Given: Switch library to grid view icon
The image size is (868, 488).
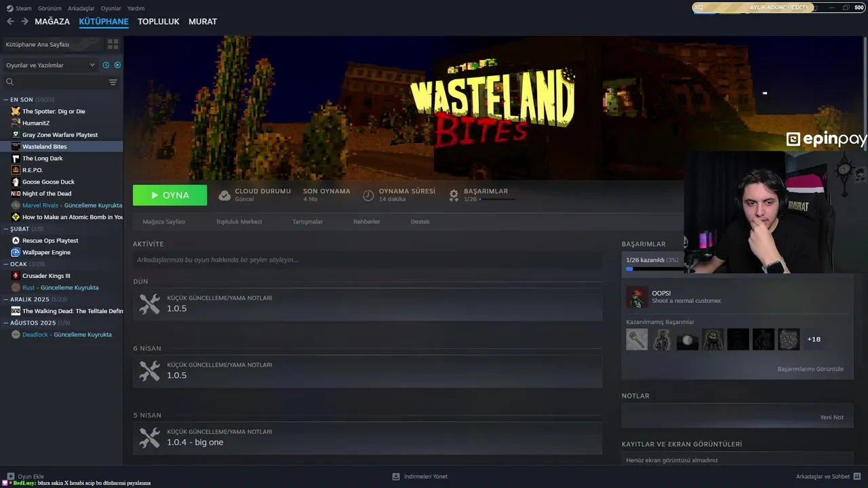Looking at the screenshot, I should point(113,44).
